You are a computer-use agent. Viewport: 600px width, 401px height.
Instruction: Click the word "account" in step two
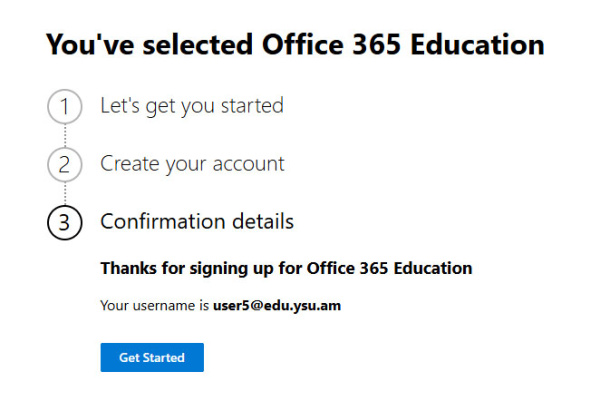coord(248,164)
